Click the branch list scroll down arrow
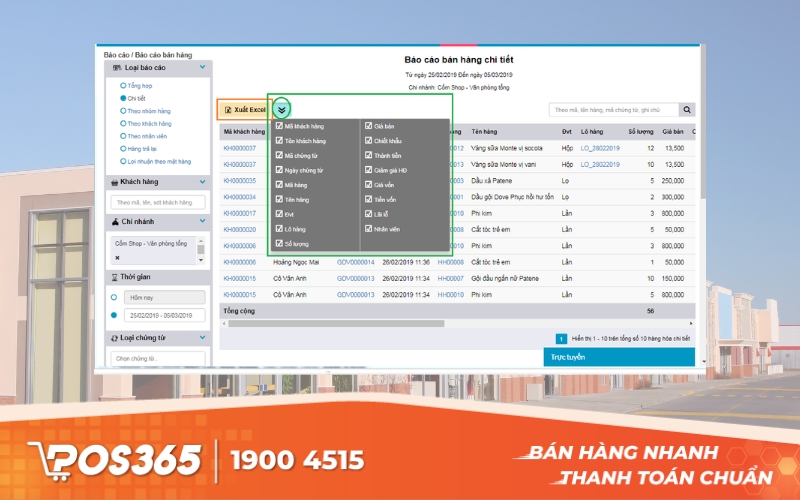 pos(201,260)
